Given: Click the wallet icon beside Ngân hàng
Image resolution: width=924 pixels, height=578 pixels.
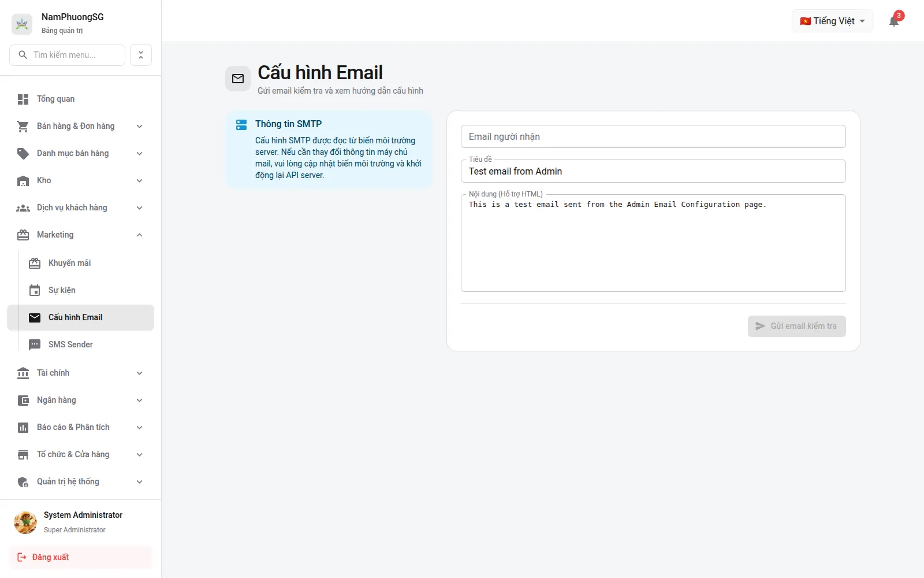Looking at the screenshot, I should 23,401.
